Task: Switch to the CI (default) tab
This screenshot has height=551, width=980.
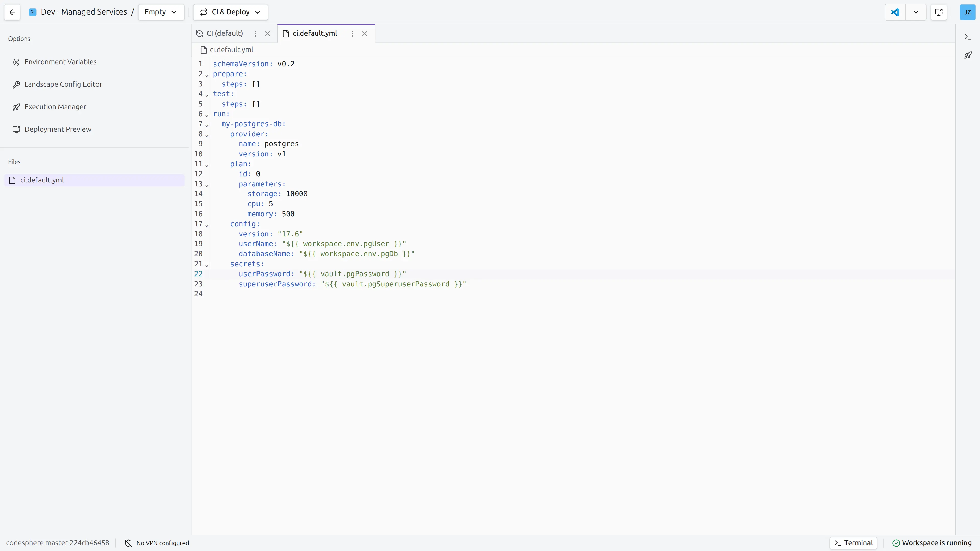Action: [225, 33]
